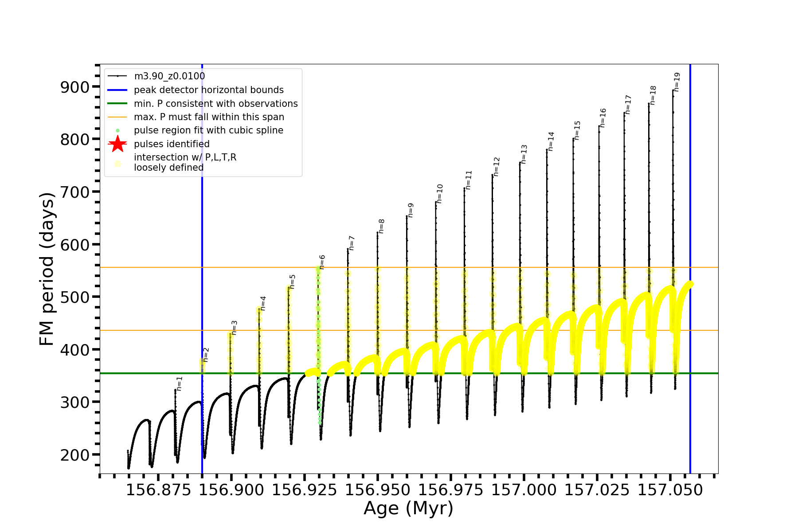
Task: Click the pale yellow intersection legend marker
Action: pyautogui.click(x=117, y=164)
